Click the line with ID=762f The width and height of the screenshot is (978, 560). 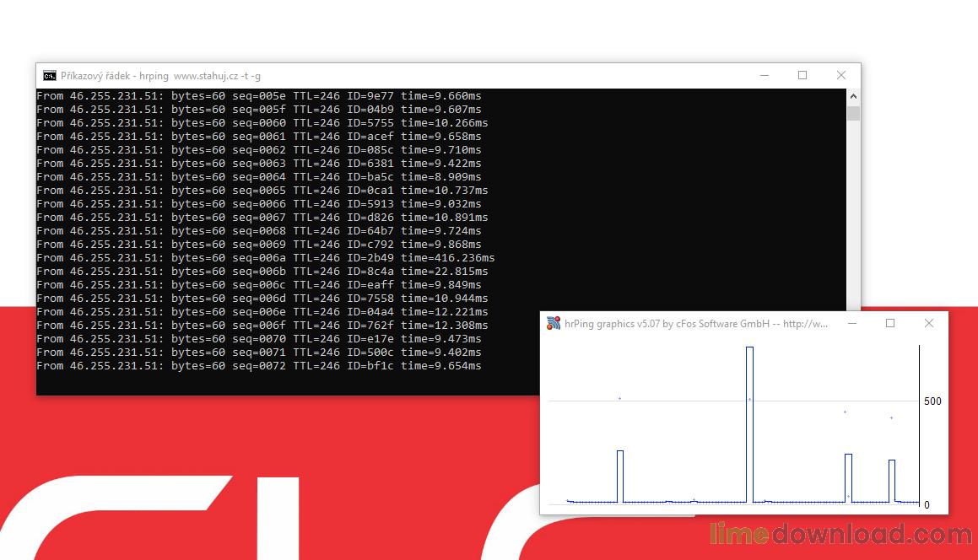(262, 326)
